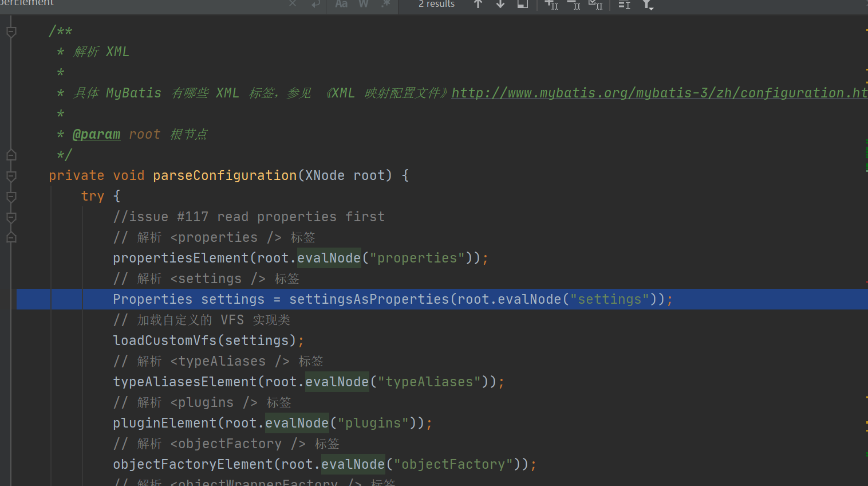Click XNode type in method signature

325,175
